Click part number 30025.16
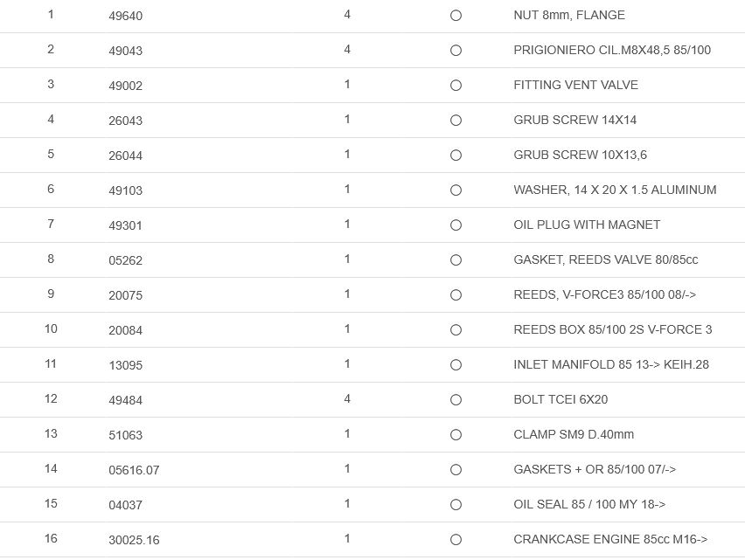 tap(134, 540)
